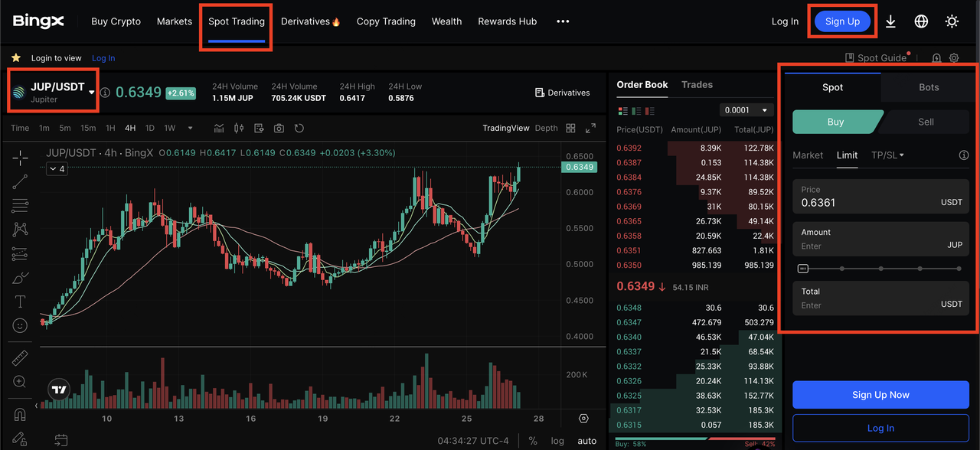Open the Bots tab
980x450 pixels.
(x=929, y=87)
